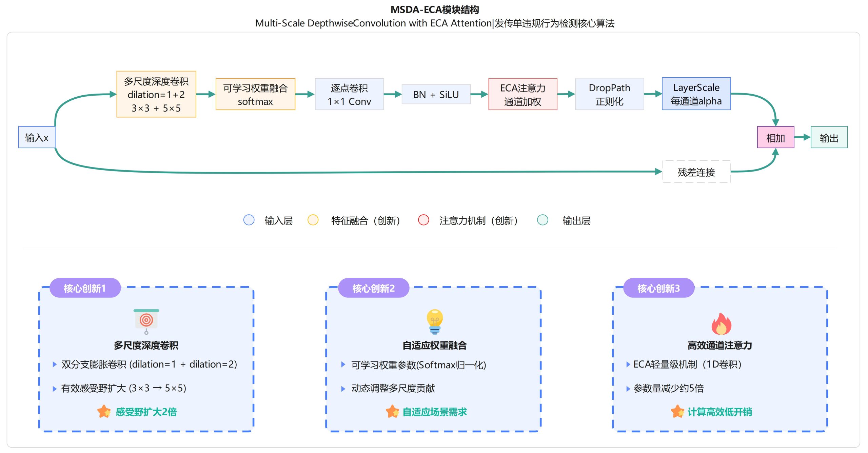Click the ECA注意力 通道加权 block
Screen dimensions: 868x453
click(x=522, y=94)
